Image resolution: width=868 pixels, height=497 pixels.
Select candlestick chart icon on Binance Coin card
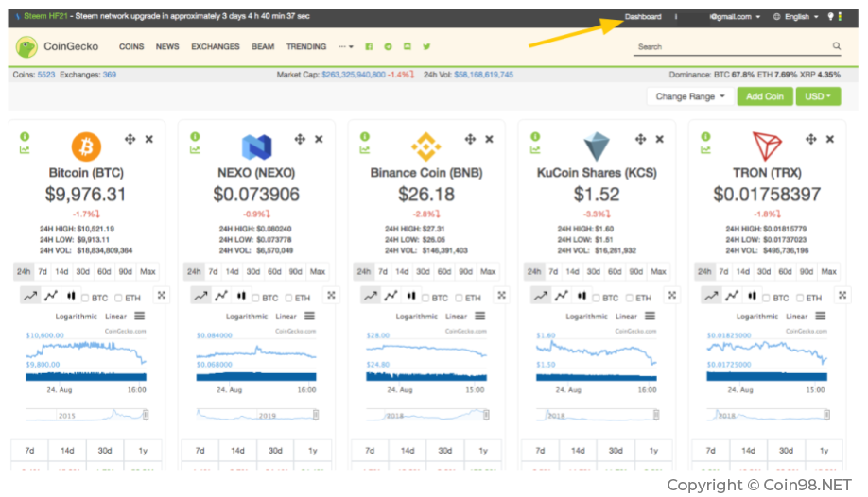pos(411,296)
